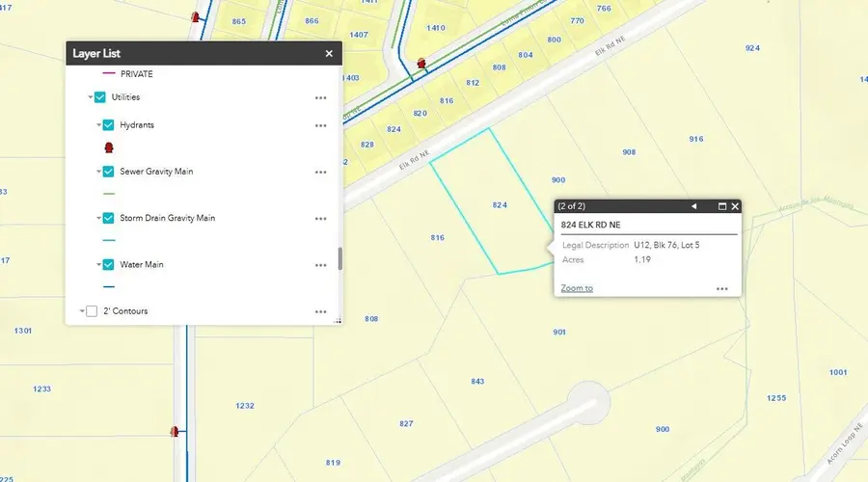Open Storm Drain Gravity Main options
The image size is (868, 482).
tap(320, 218)
